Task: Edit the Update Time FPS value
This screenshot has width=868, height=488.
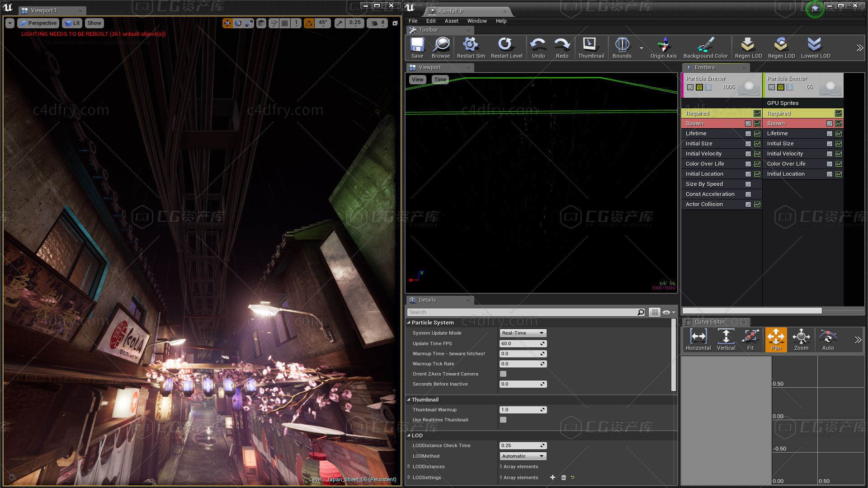Action: click(523, 343)
